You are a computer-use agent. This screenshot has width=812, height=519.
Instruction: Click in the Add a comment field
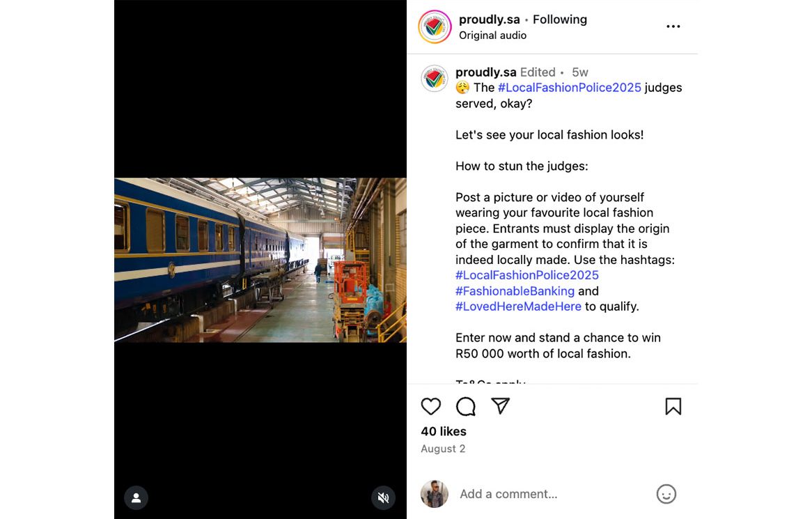point(543,494)
